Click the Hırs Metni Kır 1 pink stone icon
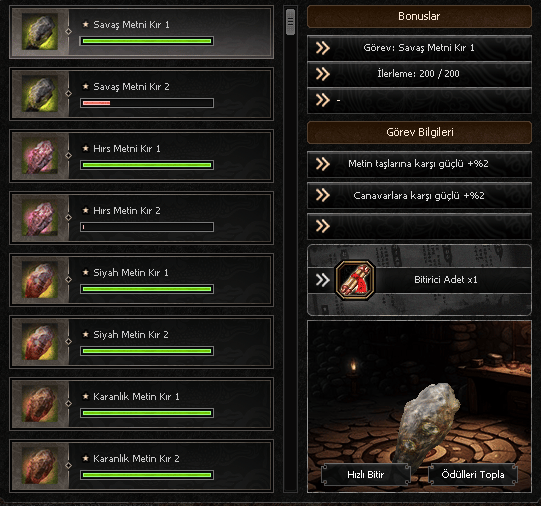This screenshot has width=541, height=506. pos(40,156)
